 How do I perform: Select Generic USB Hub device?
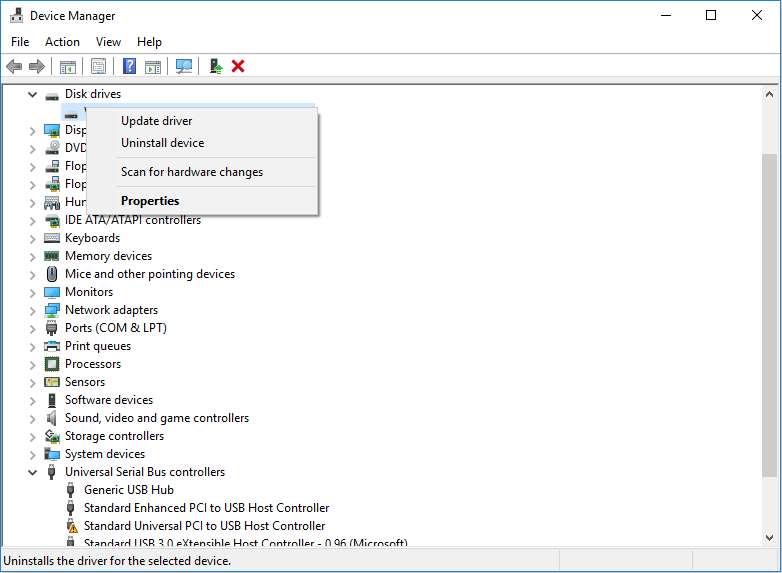click(x=129, y=490)
